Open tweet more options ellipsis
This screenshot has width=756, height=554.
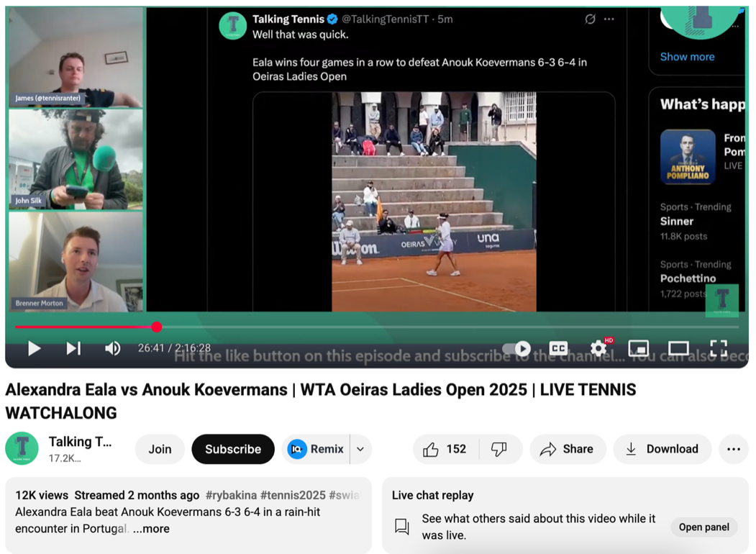coord(609,19)
